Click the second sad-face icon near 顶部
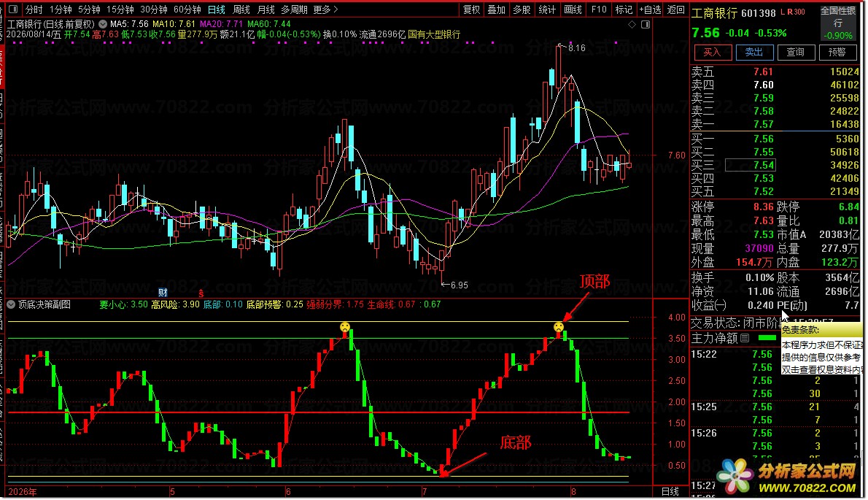868x500 pixels. point(559,327)
